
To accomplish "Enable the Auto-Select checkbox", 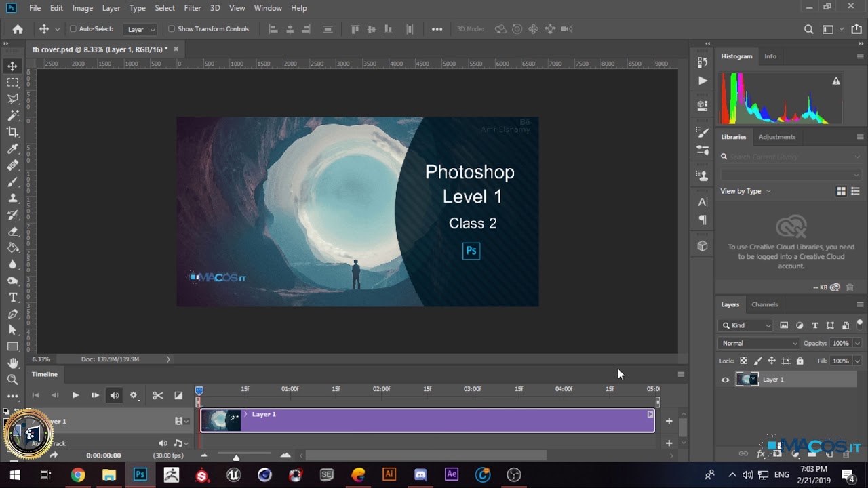I will click(x=73, y=29).
